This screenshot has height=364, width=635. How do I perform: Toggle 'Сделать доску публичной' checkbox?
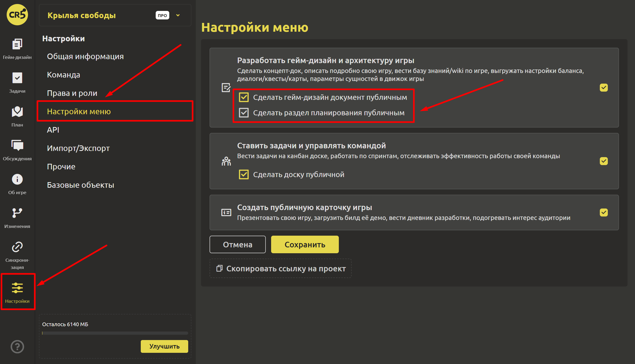244,175
